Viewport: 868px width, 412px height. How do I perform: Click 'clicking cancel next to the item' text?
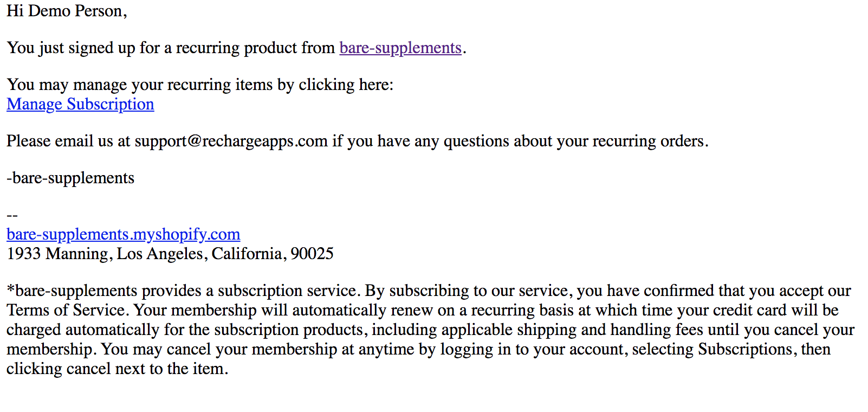117,369
